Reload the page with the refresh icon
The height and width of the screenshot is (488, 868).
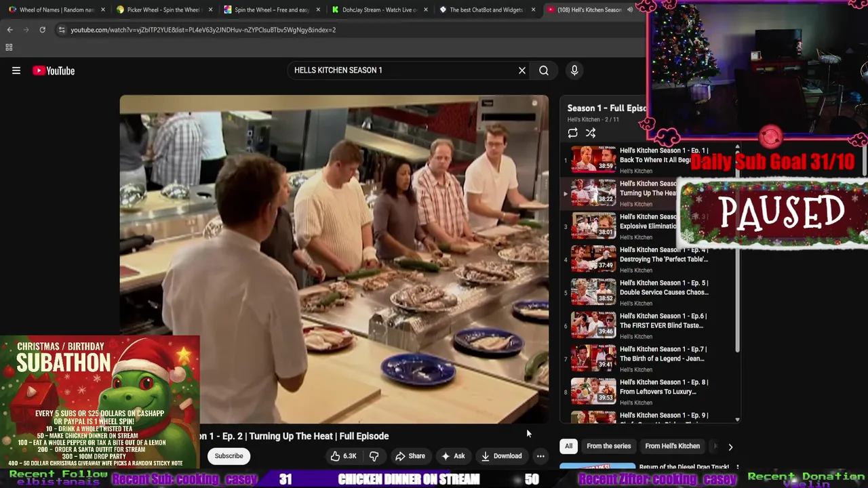pos(42,30)
